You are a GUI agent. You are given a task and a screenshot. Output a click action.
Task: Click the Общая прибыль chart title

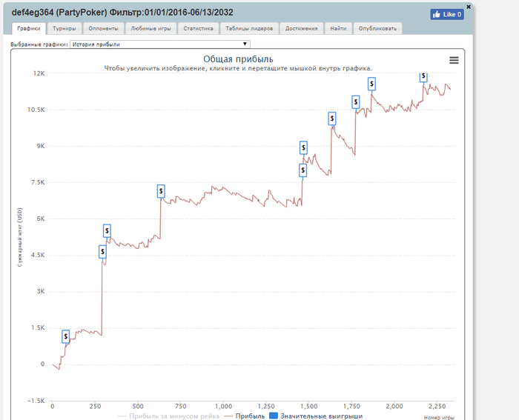pyautogui.click(x=238, y=59)
